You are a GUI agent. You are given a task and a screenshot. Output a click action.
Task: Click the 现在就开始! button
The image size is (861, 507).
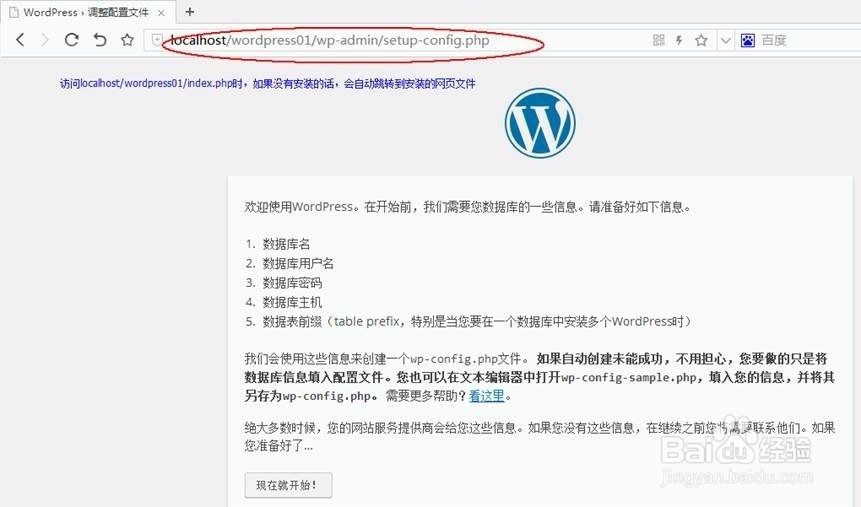click(288, 485)
